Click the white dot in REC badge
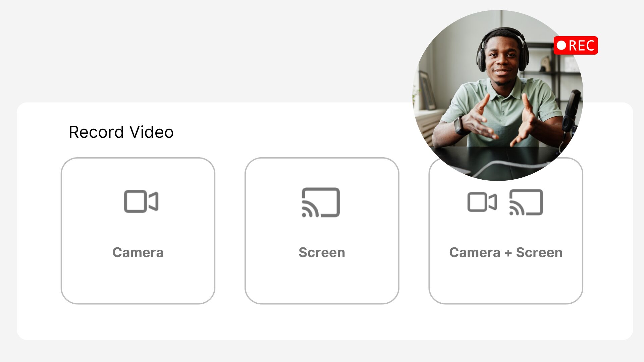The width and height of the screenshot is (644, 362). click(x=561, y=45)
